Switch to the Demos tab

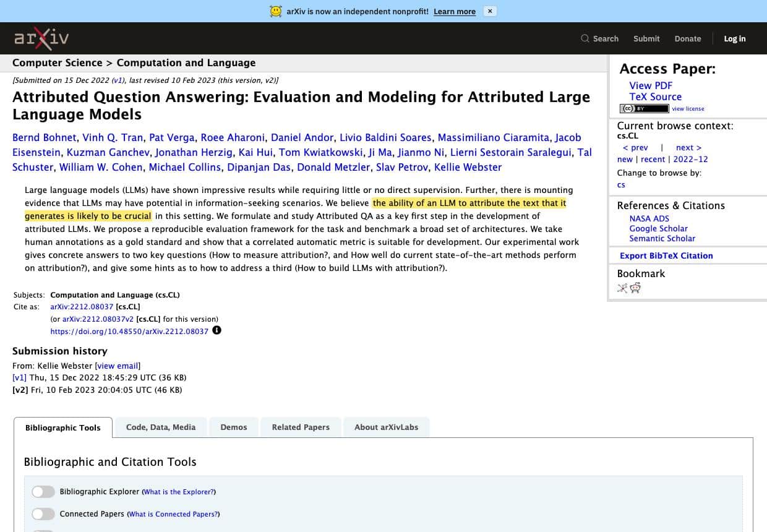[x=234, y=427]
